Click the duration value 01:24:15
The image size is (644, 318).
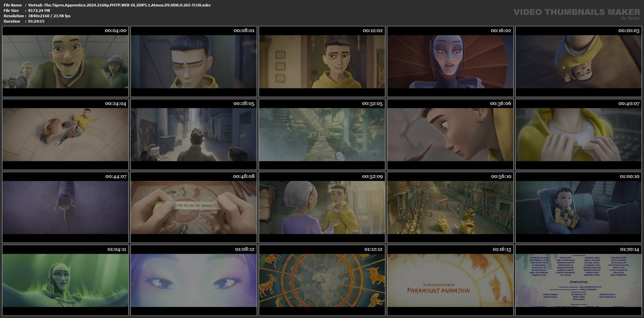pos(36,21)
